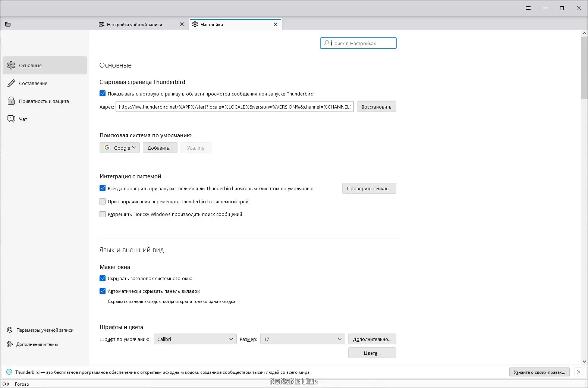Click the Проверить сейчас... button
Screen dimensions: 588x388
coord(369,188)
